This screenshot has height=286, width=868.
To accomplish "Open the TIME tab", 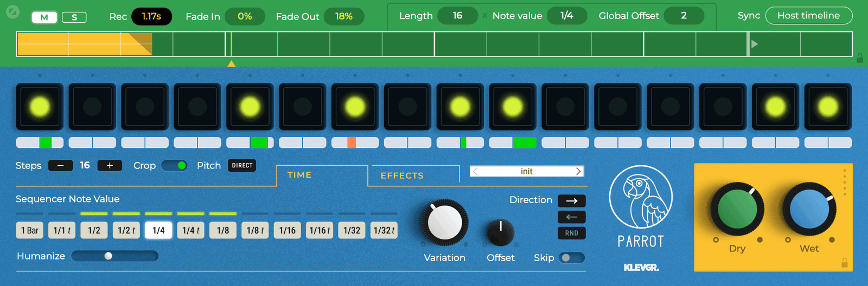I will 299,175.
